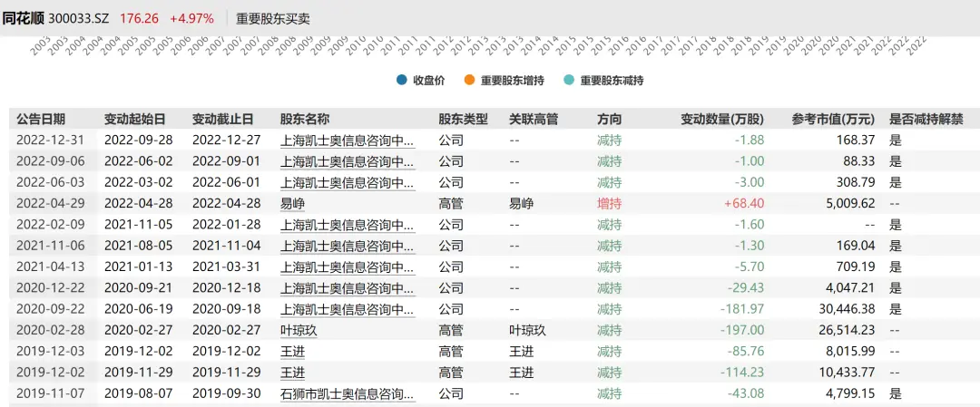
Task: Click the 168.37 market value cell
Action: click(x=857, y=140)
